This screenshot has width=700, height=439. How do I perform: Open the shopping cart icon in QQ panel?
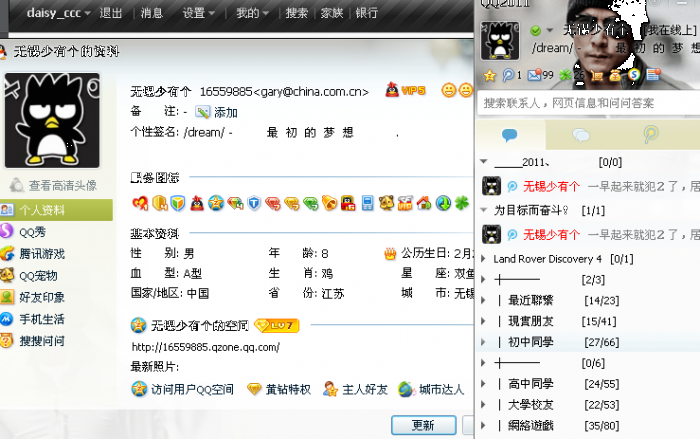click(596, 75)
